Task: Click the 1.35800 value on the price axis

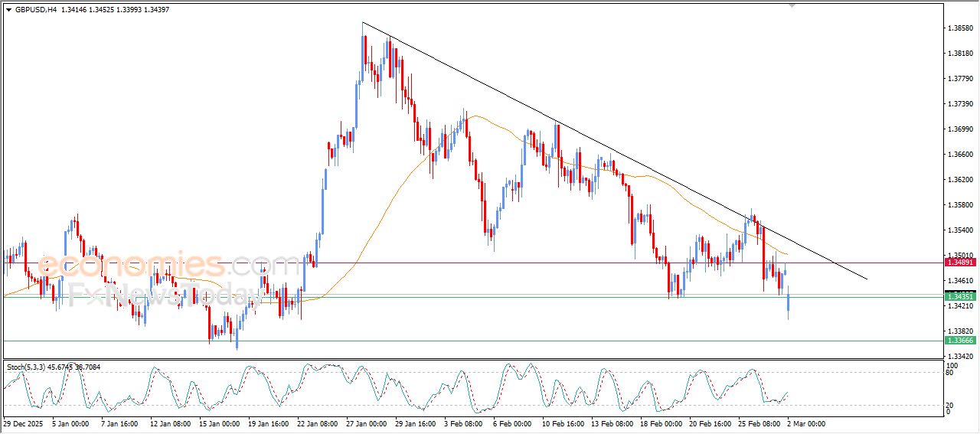Action: tap(960, 205)
